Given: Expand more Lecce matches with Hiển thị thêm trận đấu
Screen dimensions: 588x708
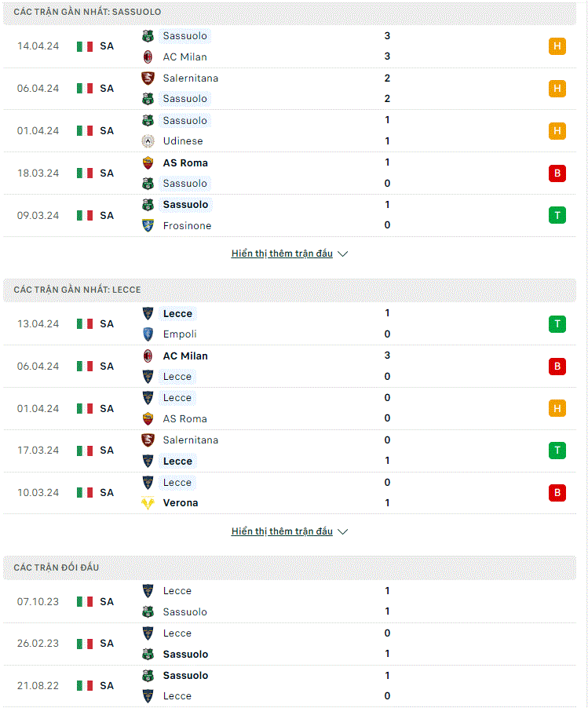Looking at the screenshot, I should pyautogui.click(x=282, y=531).
